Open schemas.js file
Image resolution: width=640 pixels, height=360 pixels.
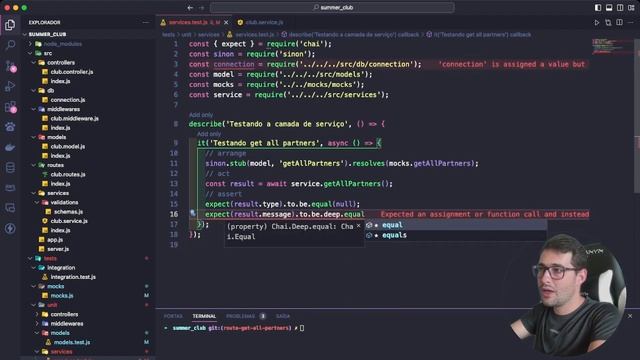(68, 211)
